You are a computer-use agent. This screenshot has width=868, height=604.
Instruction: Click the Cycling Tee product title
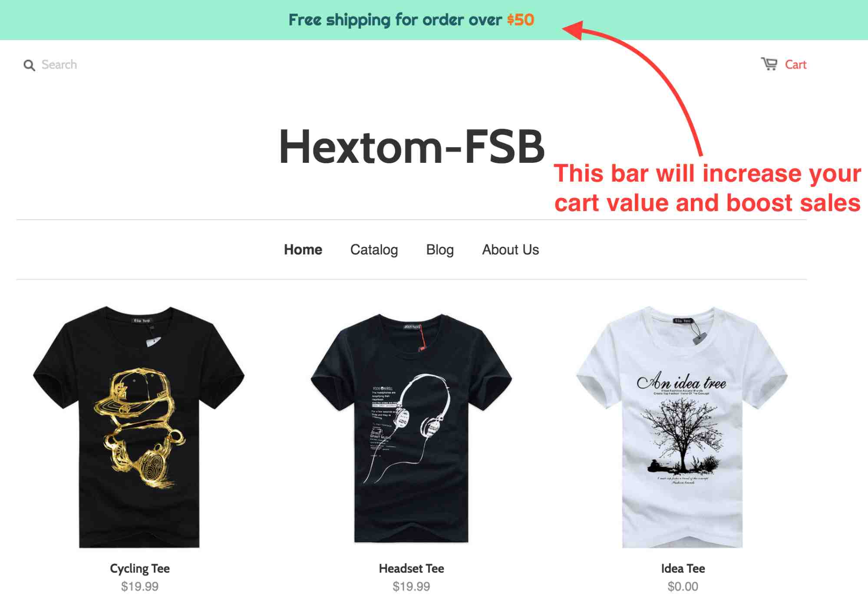coord(139,568)
